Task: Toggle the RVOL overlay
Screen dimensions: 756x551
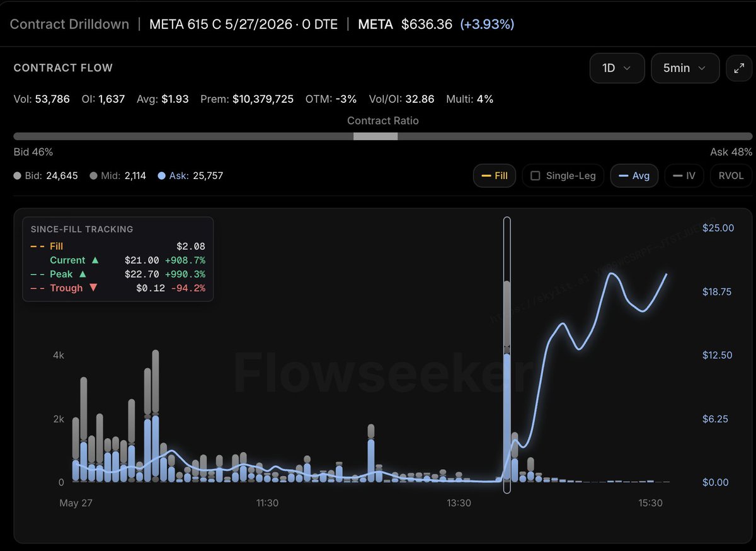Action: click(731, 176)
